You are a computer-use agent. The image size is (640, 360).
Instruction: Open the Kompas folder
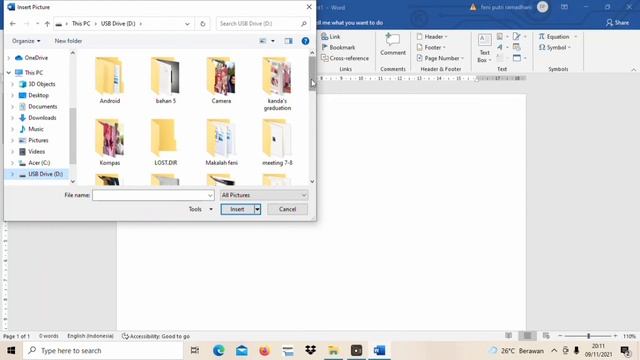pyautogui.click(x=110, y=142)
